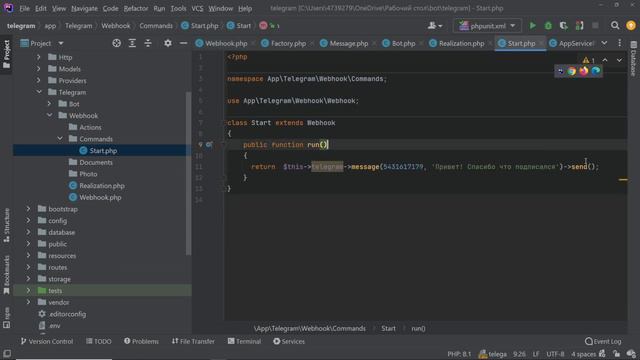This screenshot has width=640, height=360.
Task: Collapse all in Project panel
Action: pyautogui.click(x=148, y=43)
